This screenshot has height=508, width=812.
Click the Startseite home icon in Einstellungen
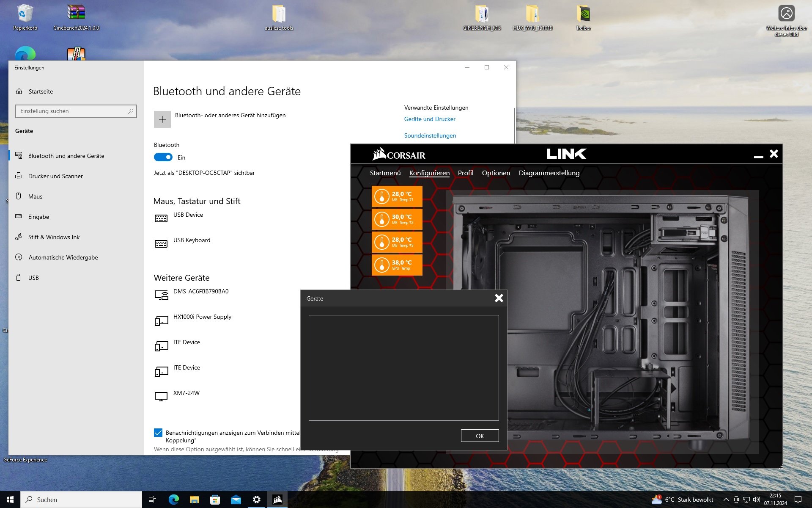[19, 91]
